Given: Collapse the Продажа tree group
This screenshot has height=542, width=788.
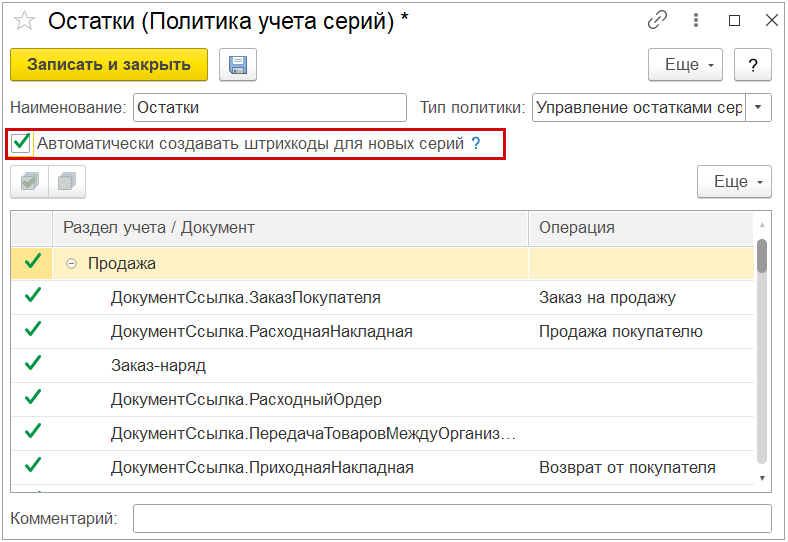Looking at the screenshot, I should click(x=71, y=263).
